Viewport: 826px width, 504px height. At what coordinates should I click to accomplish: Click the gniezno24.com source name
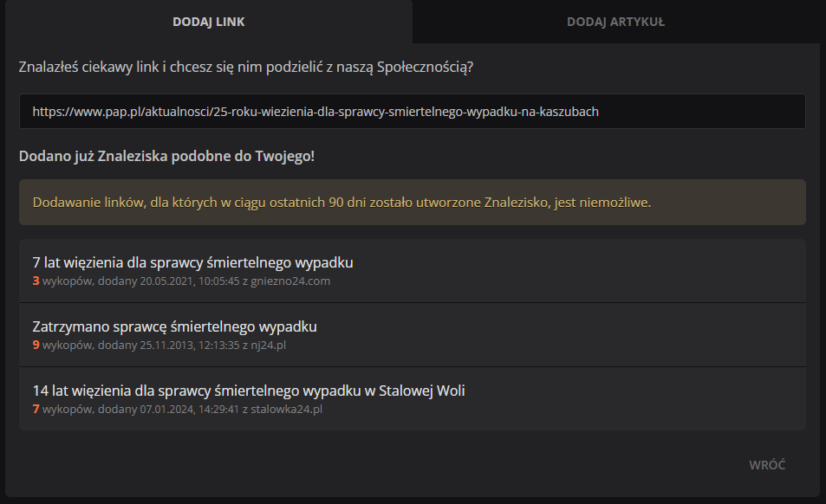point(291,281)
